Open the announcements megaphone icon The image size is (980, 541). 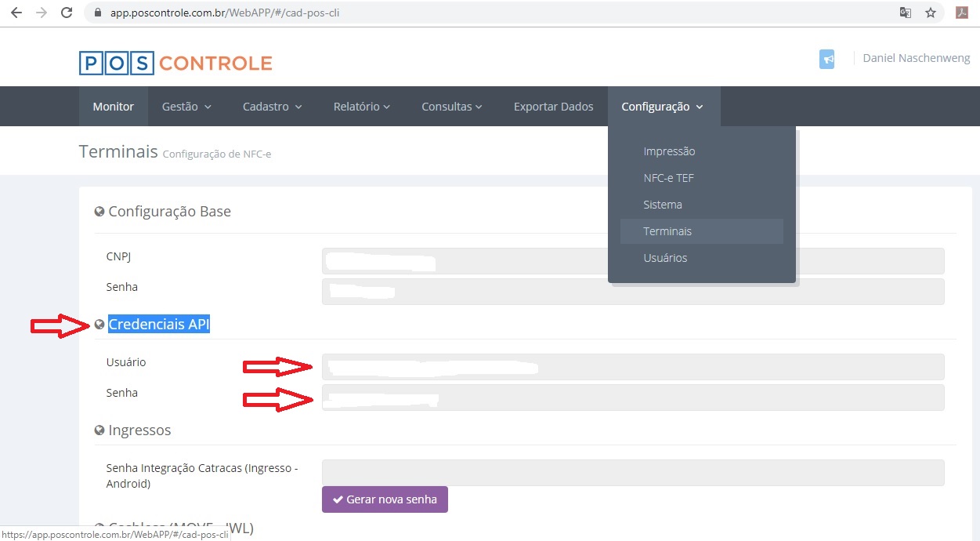[x=826, y=59]
